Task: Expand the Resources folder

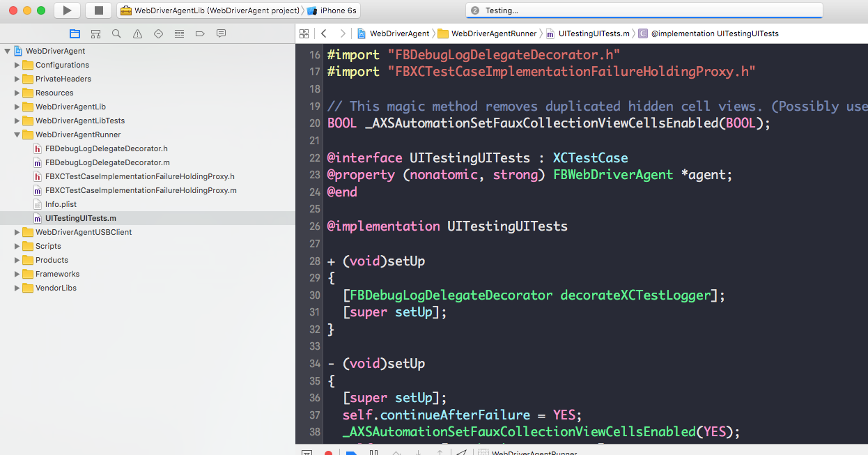Action: point(17,93)
